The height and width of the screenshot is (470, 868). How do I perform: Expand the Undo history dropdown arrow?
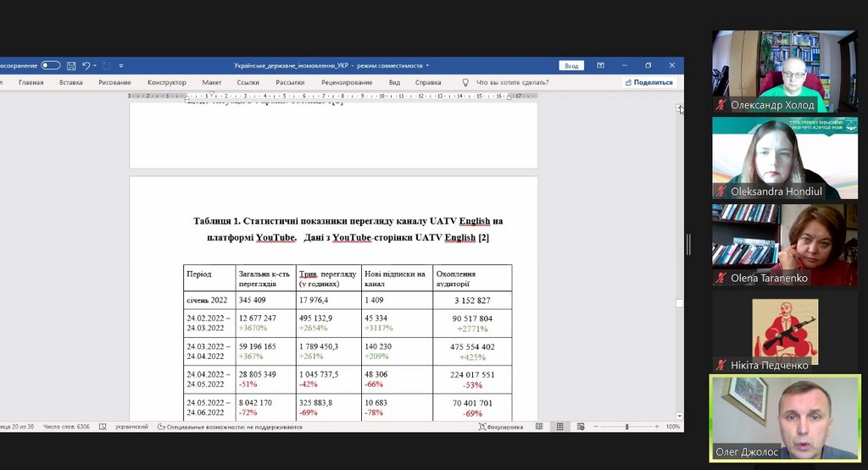coord(95,65)
